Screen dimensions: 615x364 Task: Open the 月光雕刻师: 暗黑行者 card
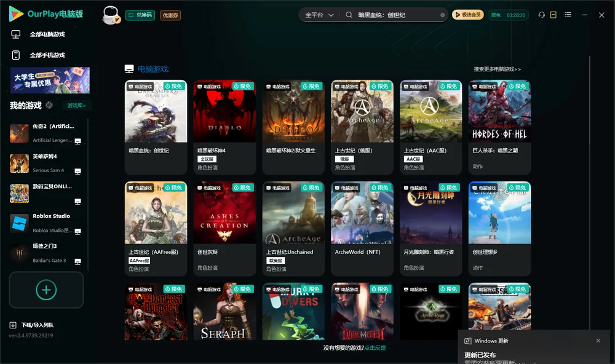430,229
